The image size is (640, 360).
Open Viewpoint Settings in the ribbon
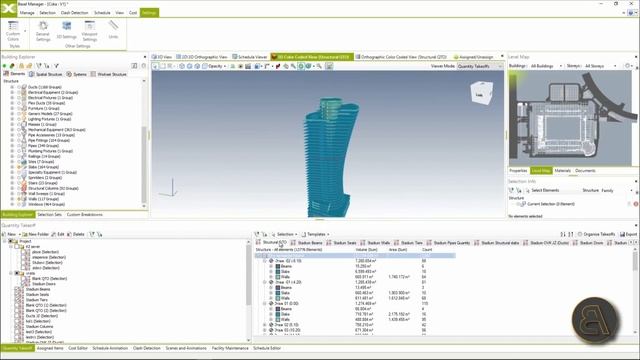click(x=90, y=31)
